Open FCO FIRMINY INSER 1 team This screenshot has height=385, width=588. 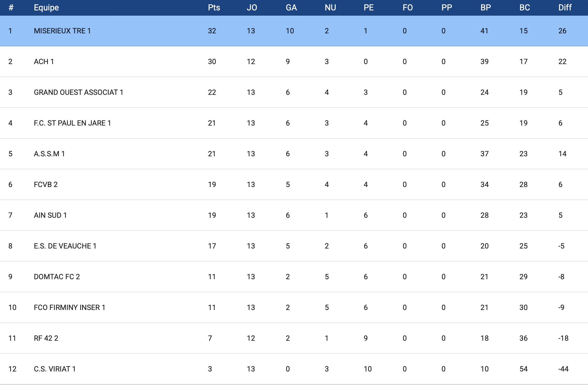tap(69, 307)
